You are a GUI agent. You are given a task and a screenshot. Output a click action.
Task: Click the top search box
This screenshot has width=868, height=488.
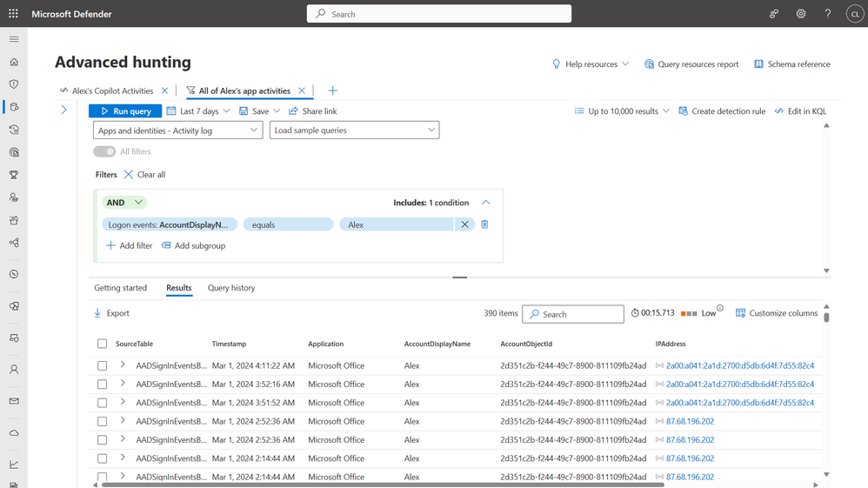coord(439,14)
